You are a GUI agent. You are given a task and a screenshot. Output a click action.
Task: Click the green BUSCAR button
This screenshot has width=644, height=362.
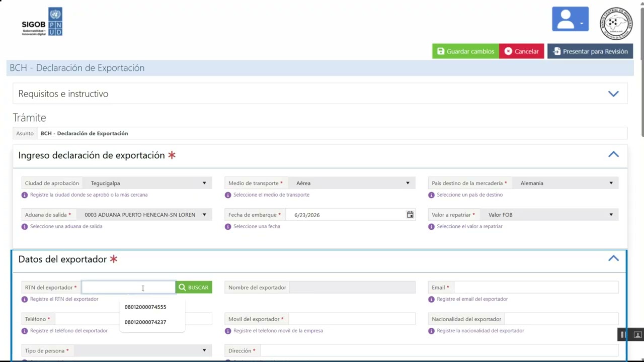pos(194,287)
